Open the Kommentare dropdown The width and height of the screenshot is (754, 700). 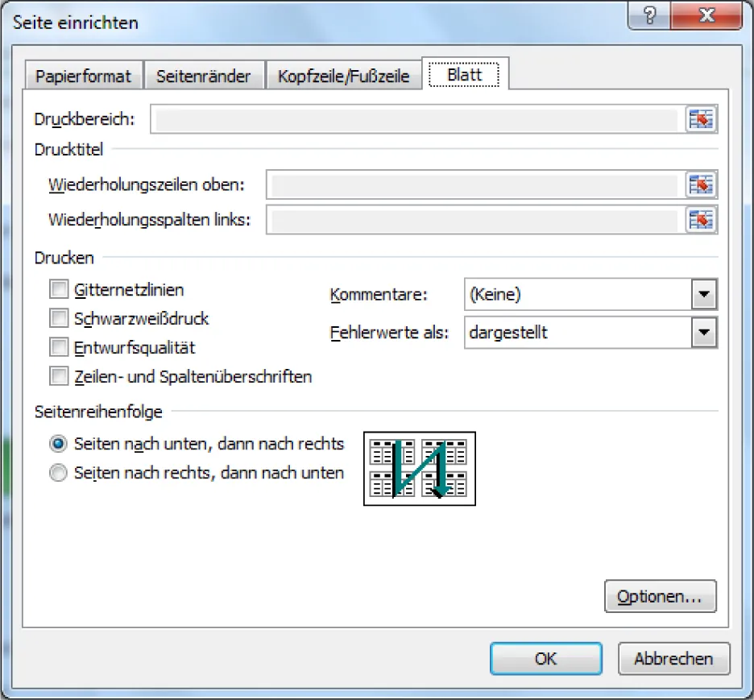point(704,295)
